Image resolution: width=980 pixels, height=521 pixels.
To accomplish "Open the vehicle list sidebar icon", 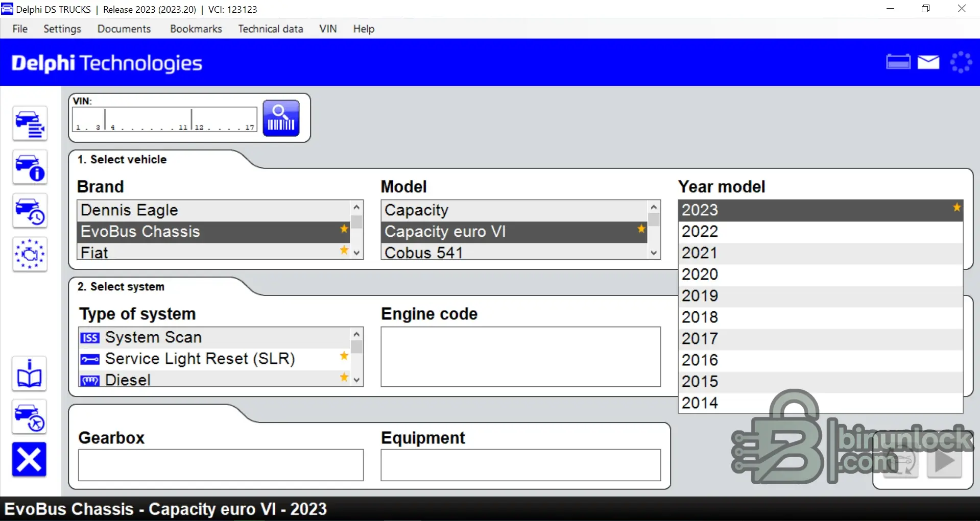I will (x=30, y=124).
